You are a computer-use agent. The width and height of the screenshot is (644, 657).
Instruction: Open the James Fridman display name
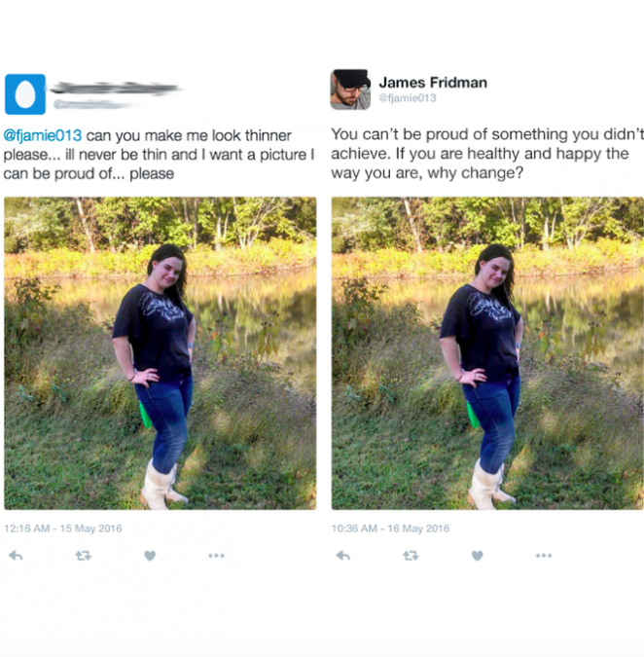point(433,82)
